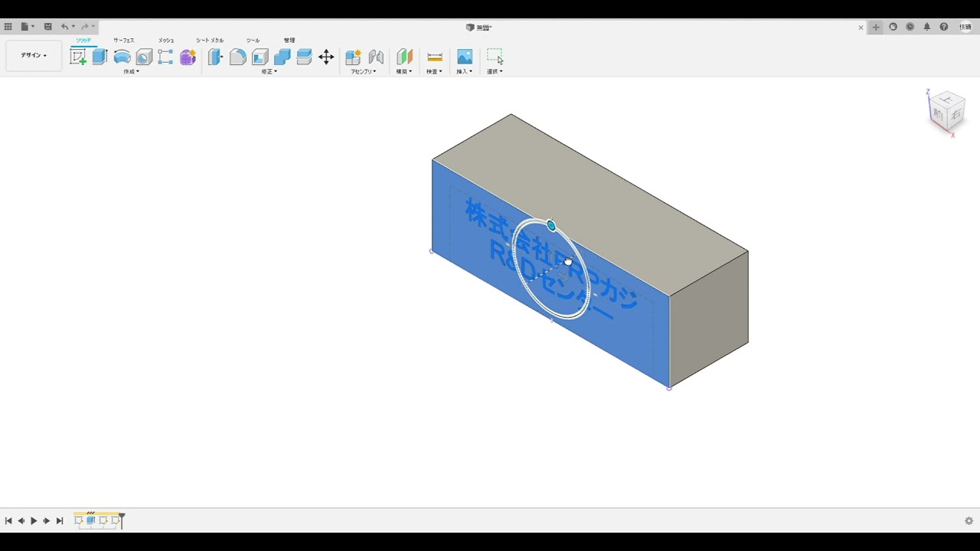The image size is (980, 551).
Task: Click the dashed selection box icon
Action: 495,57
